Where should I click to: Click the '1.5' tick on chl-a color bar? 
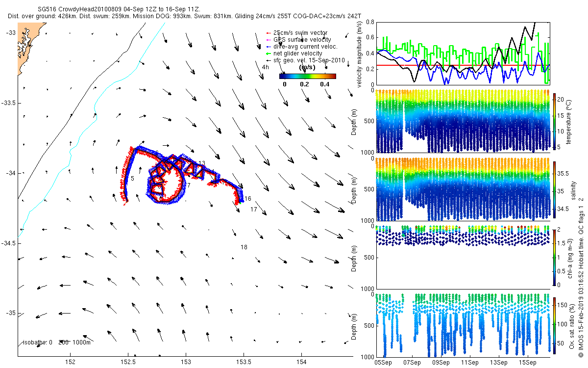click(x=562, y=242)
